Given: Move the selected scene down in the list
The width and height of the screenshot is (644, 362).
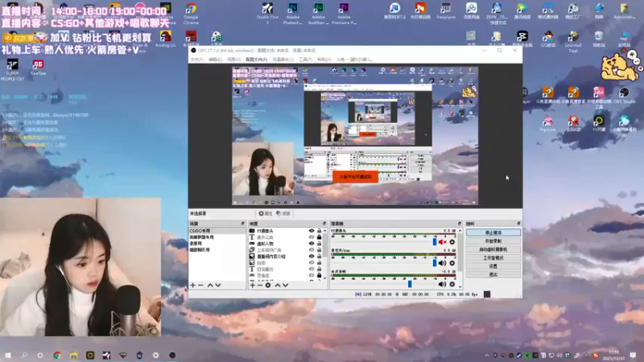Looking at the screenshot, I should click(x=218, y=285).
